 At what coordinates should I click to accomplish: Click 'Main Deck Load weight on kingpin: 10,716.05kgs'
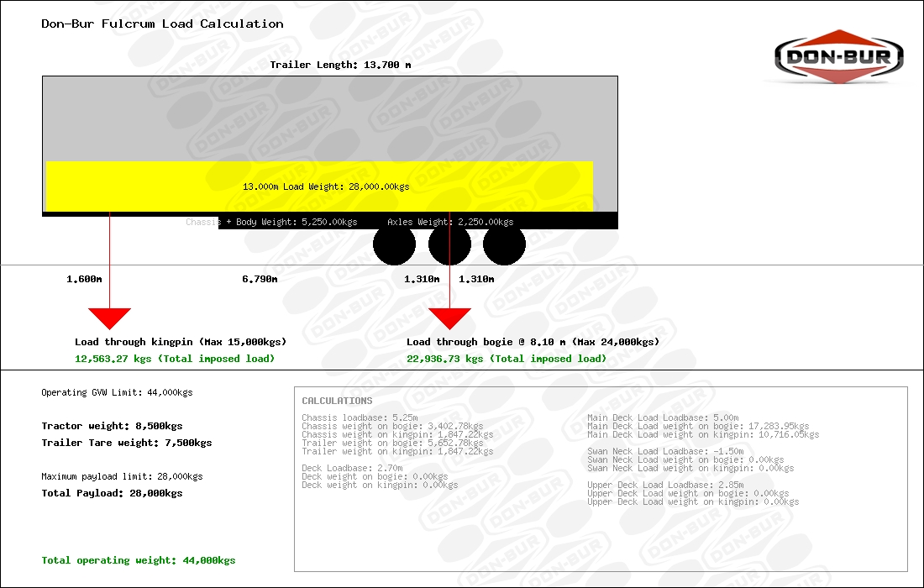(703, 434)
